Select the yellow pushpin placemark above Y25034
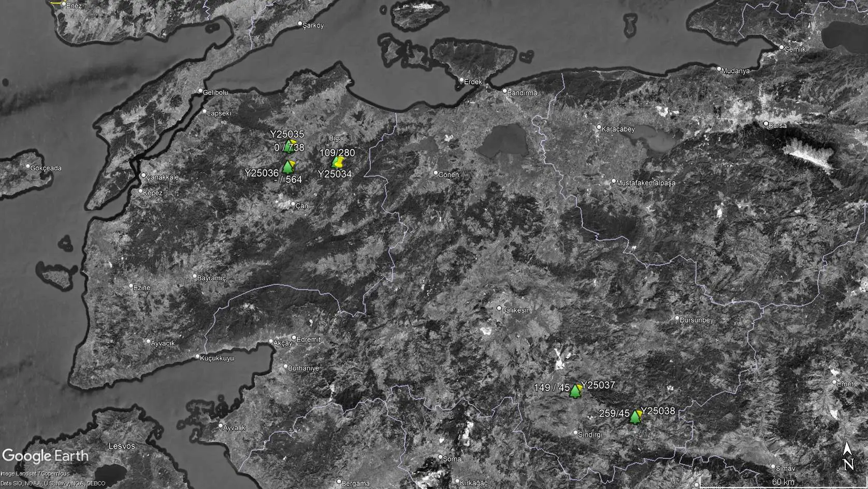Viewport: 868px width, 489px height. click(x=339, y=162)
